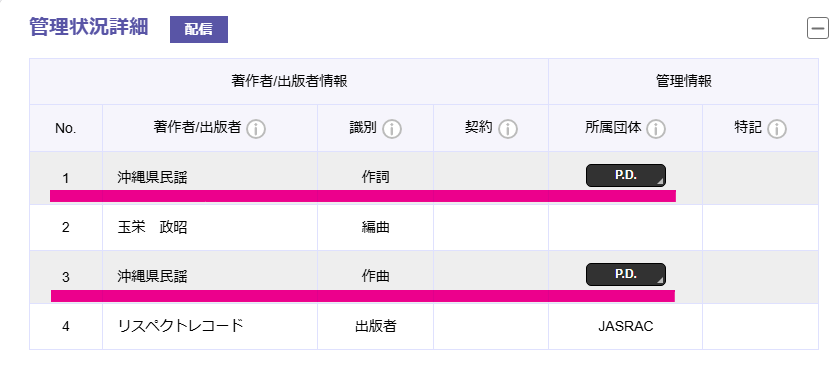Click the 管理状況詳細 heading

(89, 27)
